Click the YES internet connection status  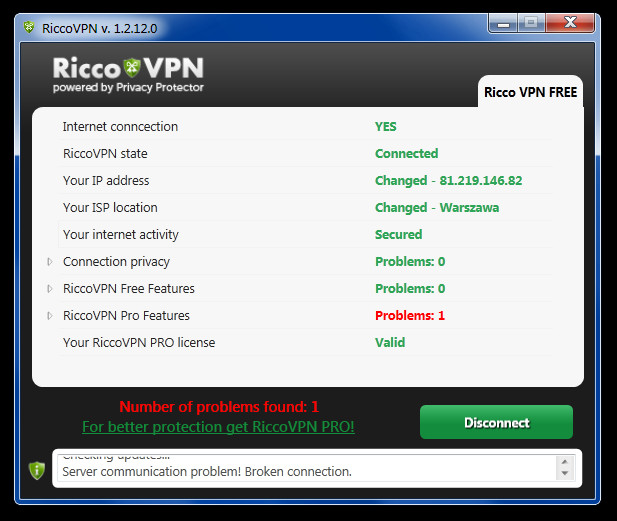[x=386, y=127]
